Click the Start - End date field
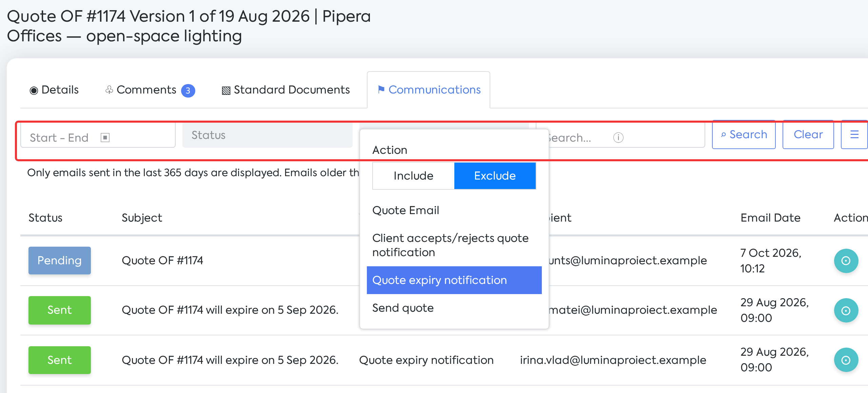 click(98, 136)
